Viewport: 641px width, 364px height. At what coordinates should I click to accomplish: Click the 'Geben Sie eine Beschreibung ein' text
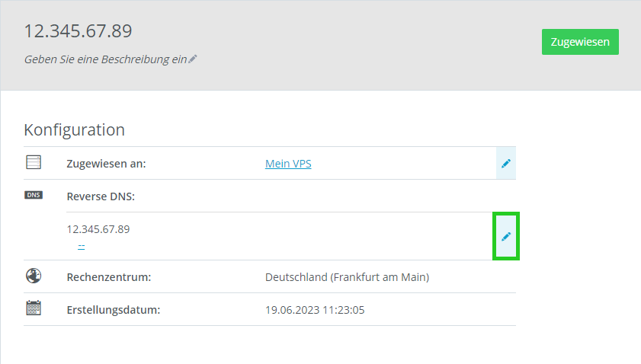coord(105,59)
